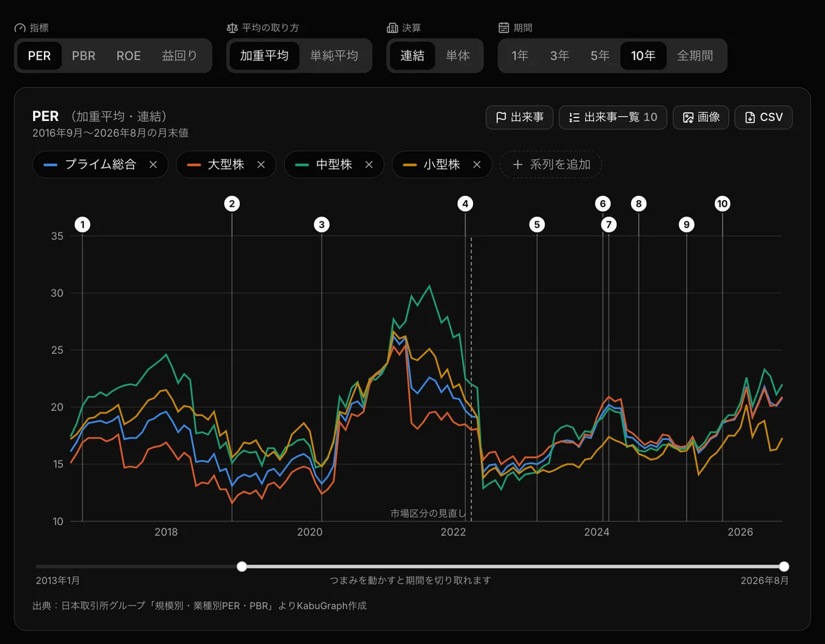This screenshot has width=825, height=644.
Task: Open event marker 8
Action: point(639,203)
